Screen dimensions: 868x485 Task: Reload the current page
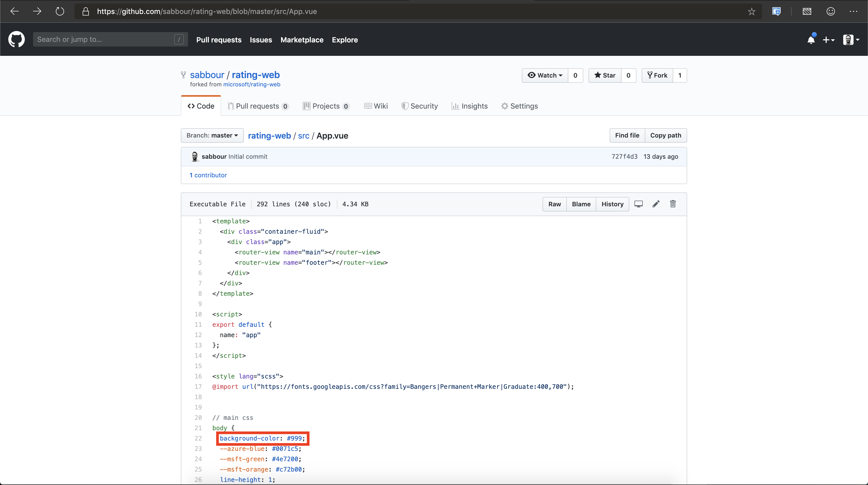pyautogui.click(x=60, y=11)
